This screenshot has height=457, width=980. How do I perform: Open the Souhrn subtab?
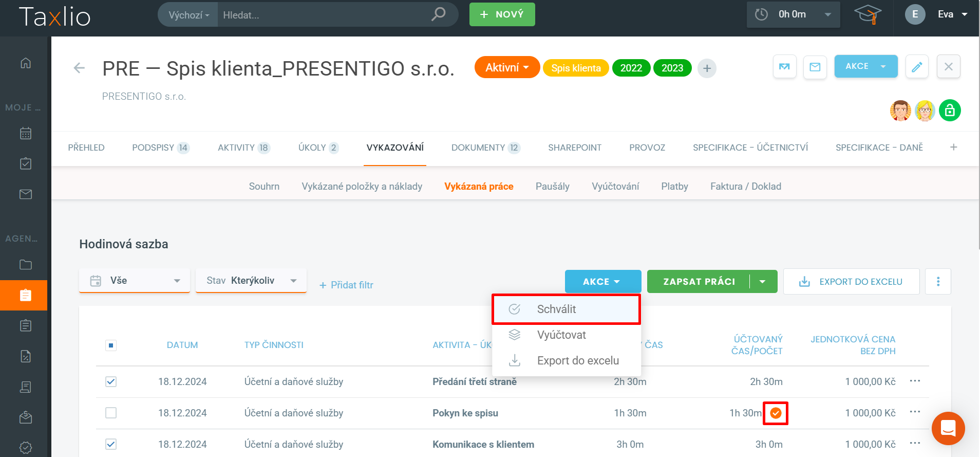coord(264,187)
